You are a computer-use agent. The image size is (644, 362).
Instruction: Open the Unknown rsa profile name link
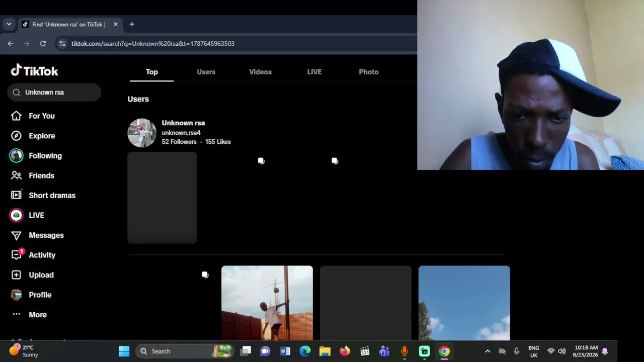(x=183, y=123)
